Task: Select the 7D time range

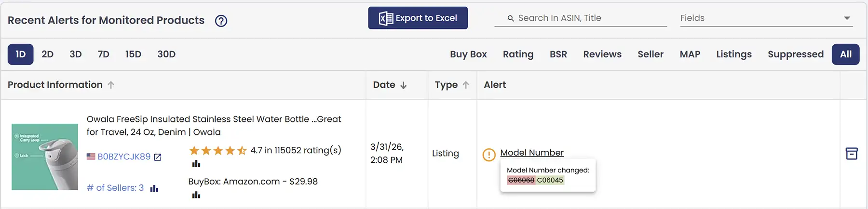Action: coord(104,54)
